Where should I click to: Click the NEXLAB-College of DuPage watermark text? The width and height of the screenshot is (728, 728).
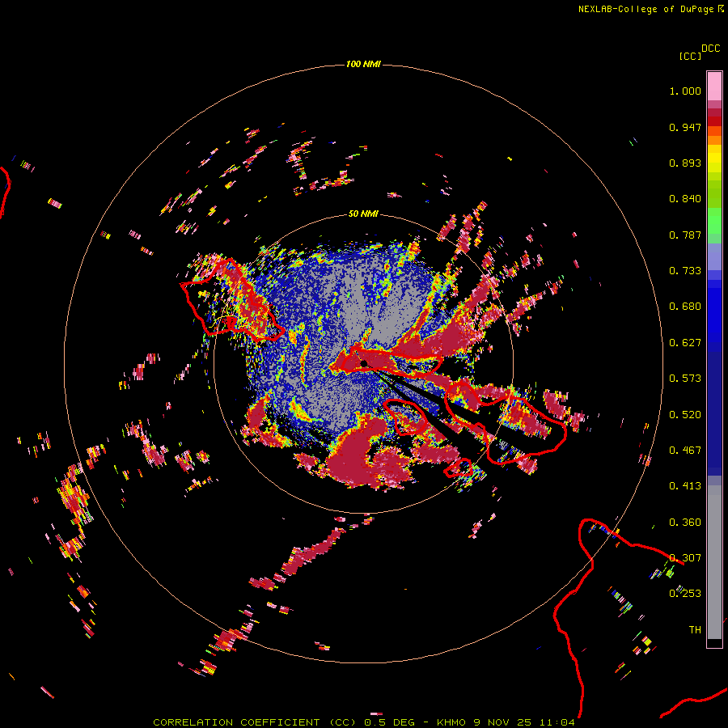pyautogui.click(x=650, y=9)
